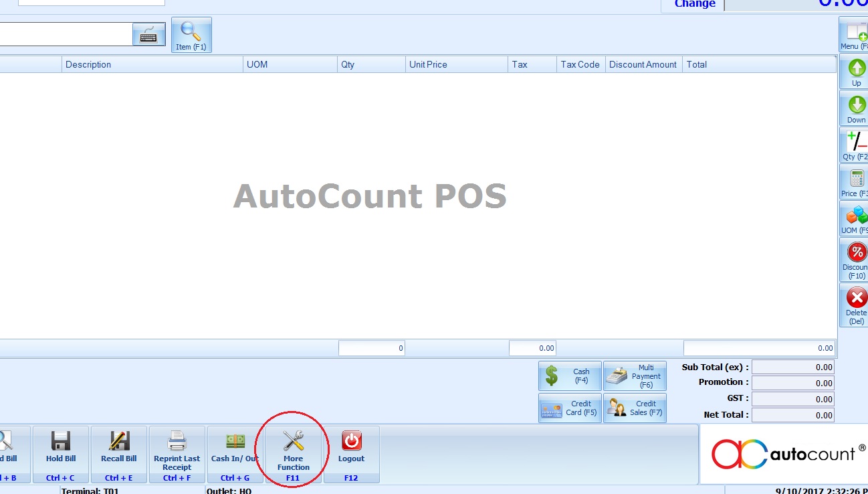Delete the selected item line
Image resolution: width=868 pixels, height=494 pixels.
(x=855, y=304)
